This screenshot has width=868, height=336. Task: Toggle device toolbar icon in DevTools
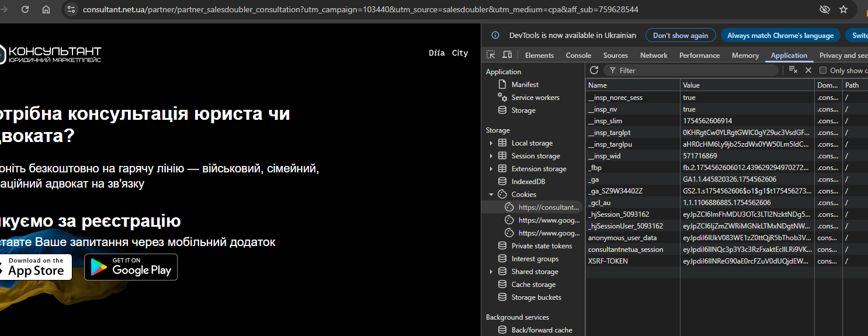[x=507, y=55]
